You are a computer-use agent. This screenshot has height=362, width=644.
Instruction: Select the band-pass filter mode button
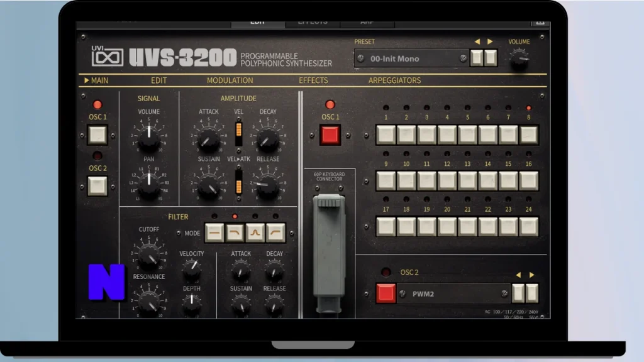point(255,233)
